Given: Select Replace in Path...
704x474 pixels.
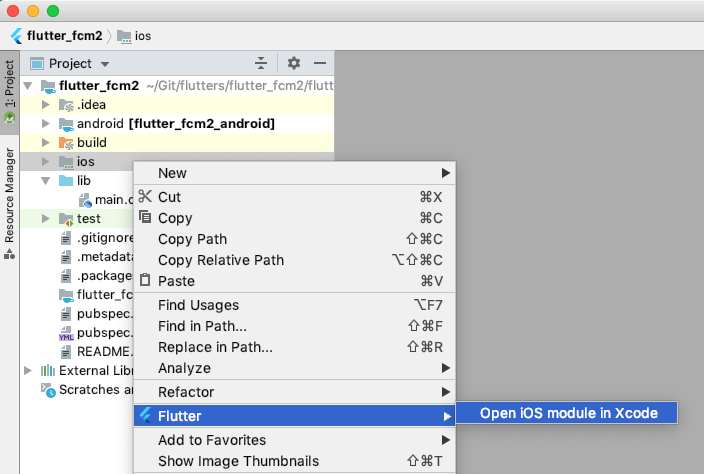Looking at the screenshot, I should [x=295, y=347].
